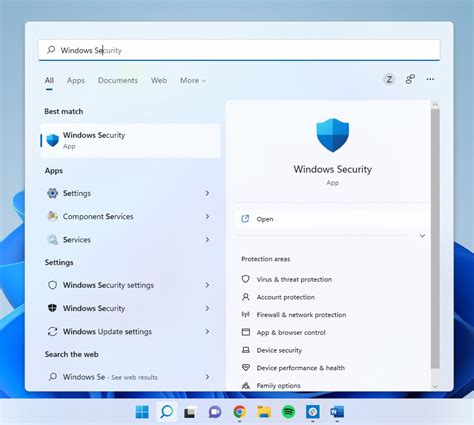Click the scrollbar up arrow
Screen dimensions: 474x425
(435, 104)
